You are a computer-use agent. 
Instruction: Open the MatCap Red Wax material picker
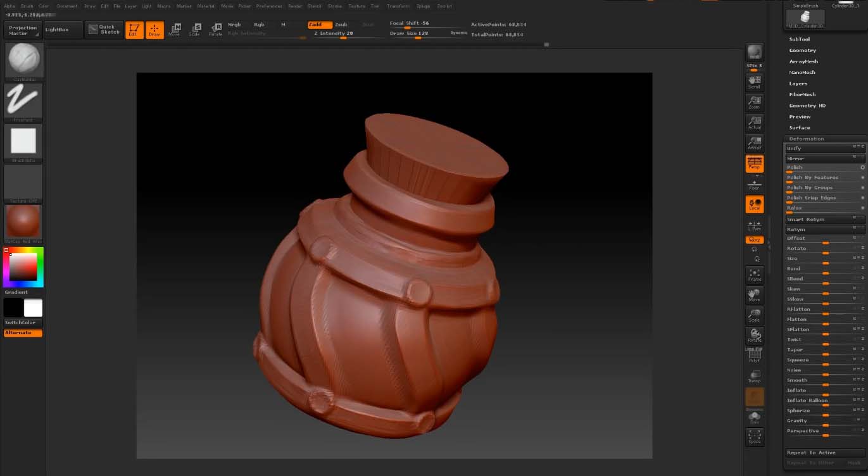coord(23,224)
